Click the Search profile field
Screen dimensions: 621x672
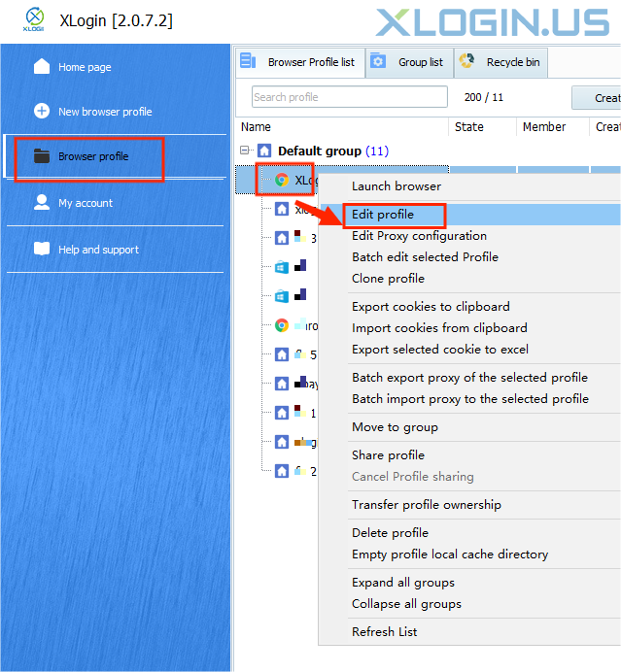point(350,97)
